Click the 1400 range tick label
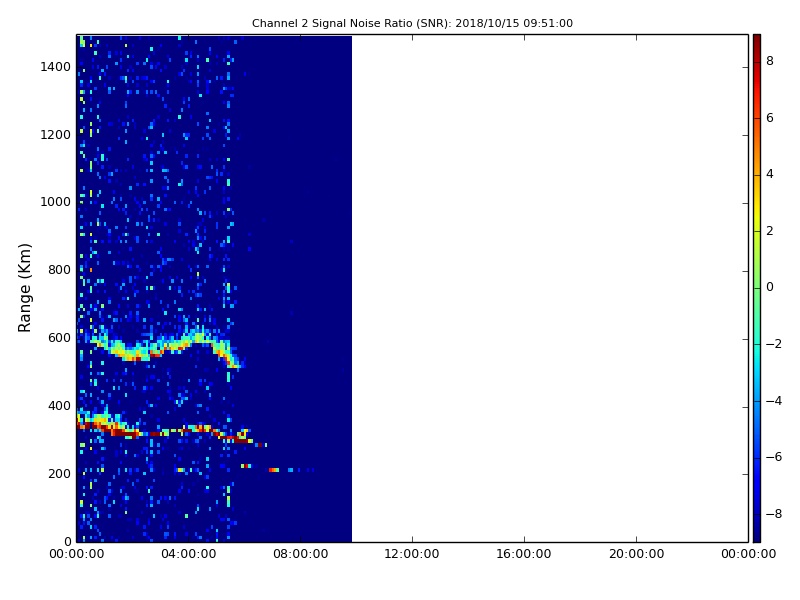The width and height of the screenshot is (800, 600). tap(56, 67)
